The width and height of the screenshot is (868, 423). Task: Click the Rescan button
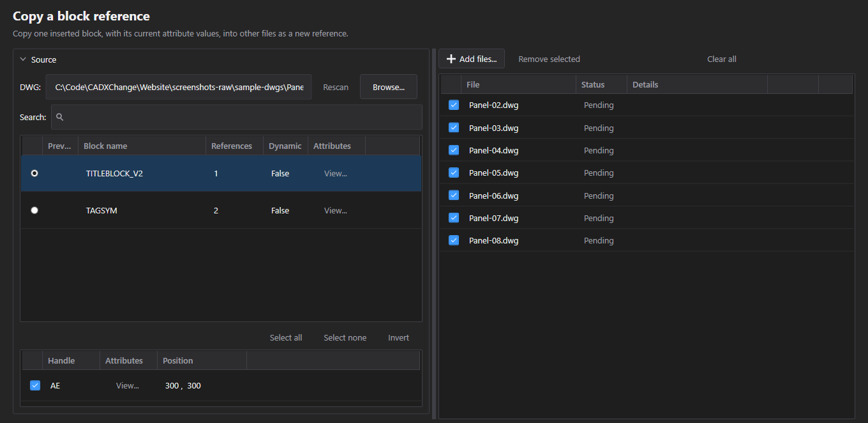pyautogui.click(x=336, y=87)
